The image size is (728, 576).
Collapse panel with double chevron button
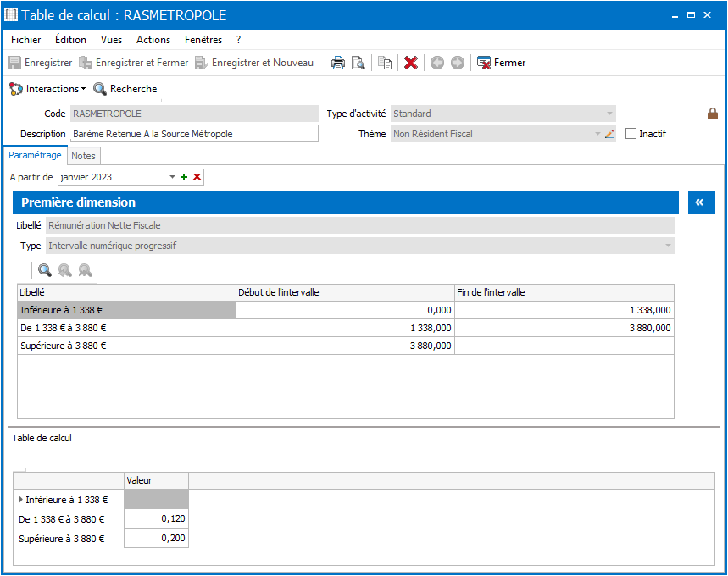pos(701,202)
